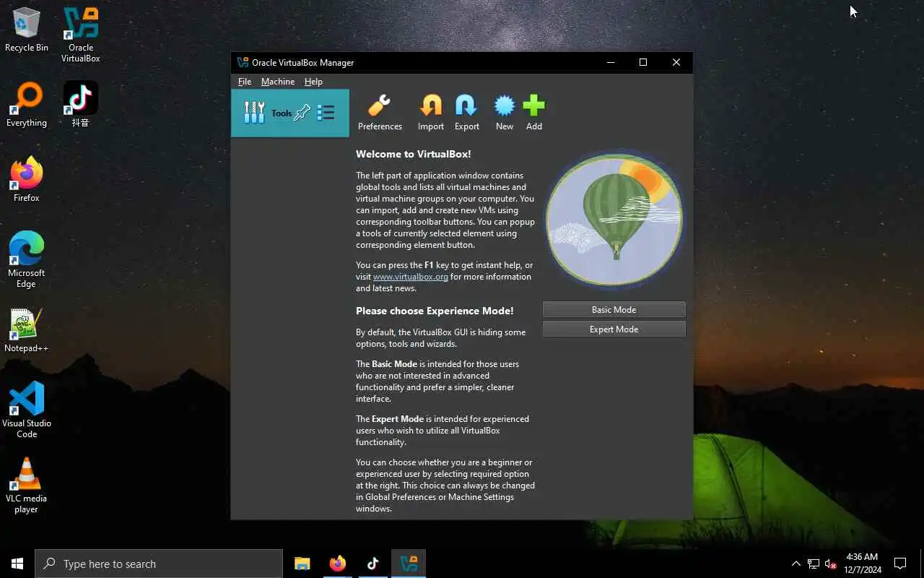Image resolution: width=924 pixels, height=578 pixels.
Task: Select the Oracle VirtualBox desktop shortcut
Action: (x=81, y=35)
